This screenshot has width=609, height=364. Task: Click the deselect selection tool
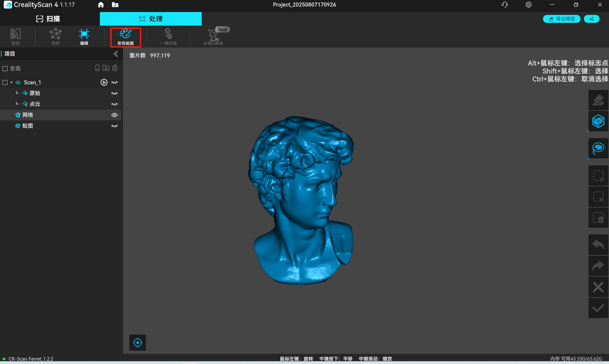point(598,197)
